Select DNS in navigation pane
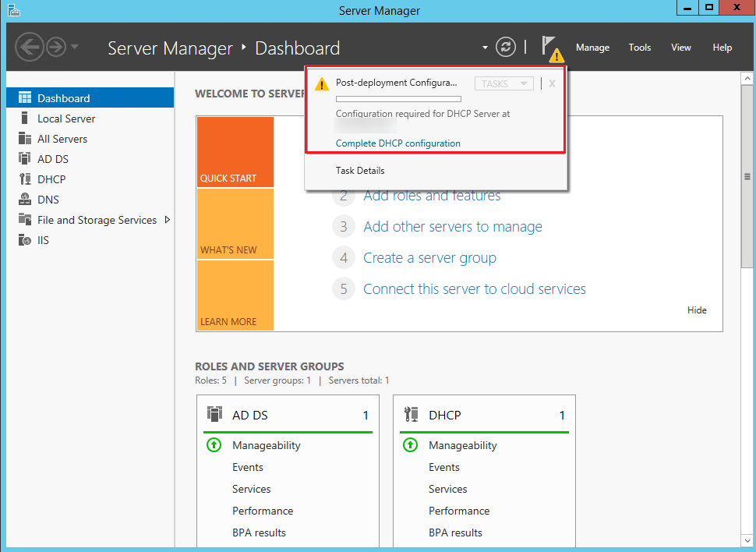 tap(90, 200)
